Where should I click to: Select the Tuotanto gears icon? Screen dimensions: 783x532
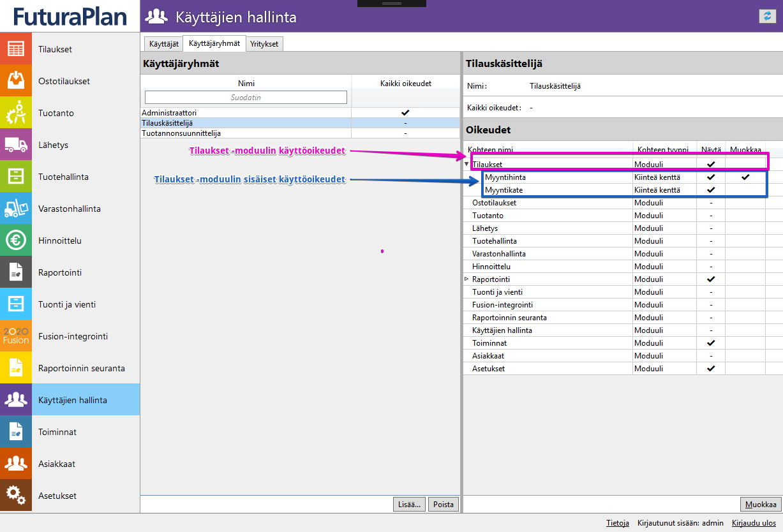[x=16, y=113]
